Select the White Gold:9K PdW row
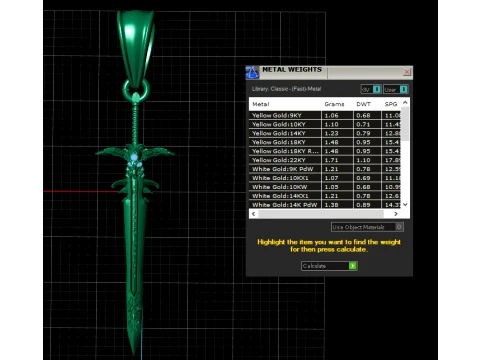The height and width of the screenshot is (360, 480). 325,169
